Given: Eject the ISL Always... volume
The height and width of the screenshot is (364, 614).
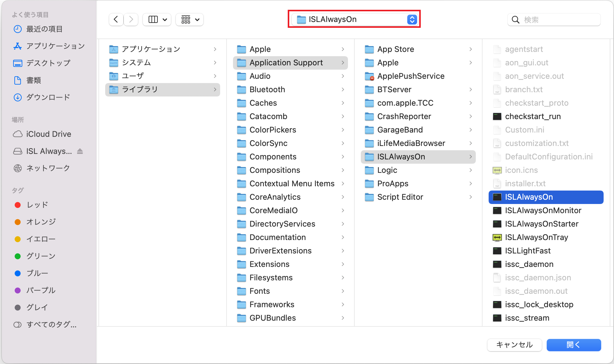Looking at the screenshot, I should click(x=80, y=151).
